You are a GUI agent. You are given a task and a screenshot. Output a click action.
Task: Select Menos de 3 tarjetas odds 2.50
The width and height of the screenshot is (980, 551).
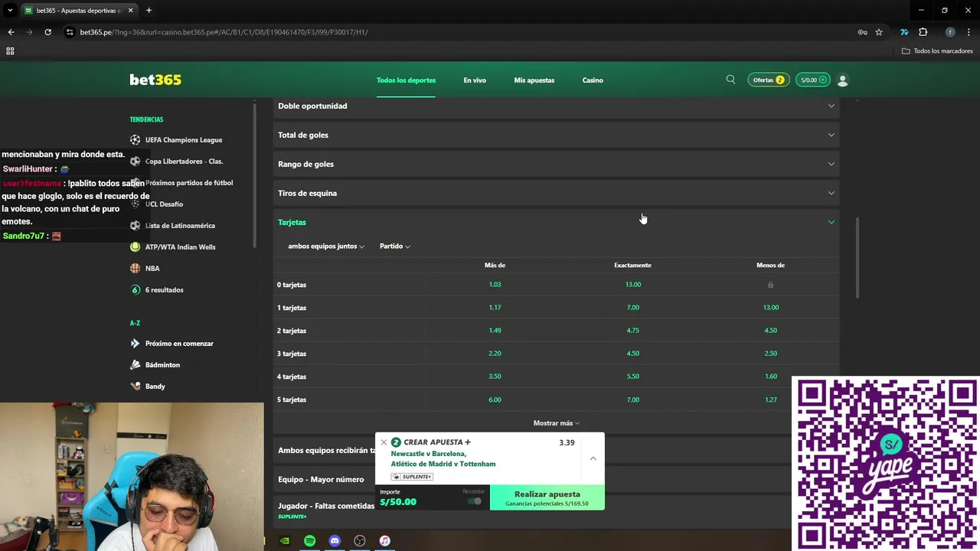point(770,354)
